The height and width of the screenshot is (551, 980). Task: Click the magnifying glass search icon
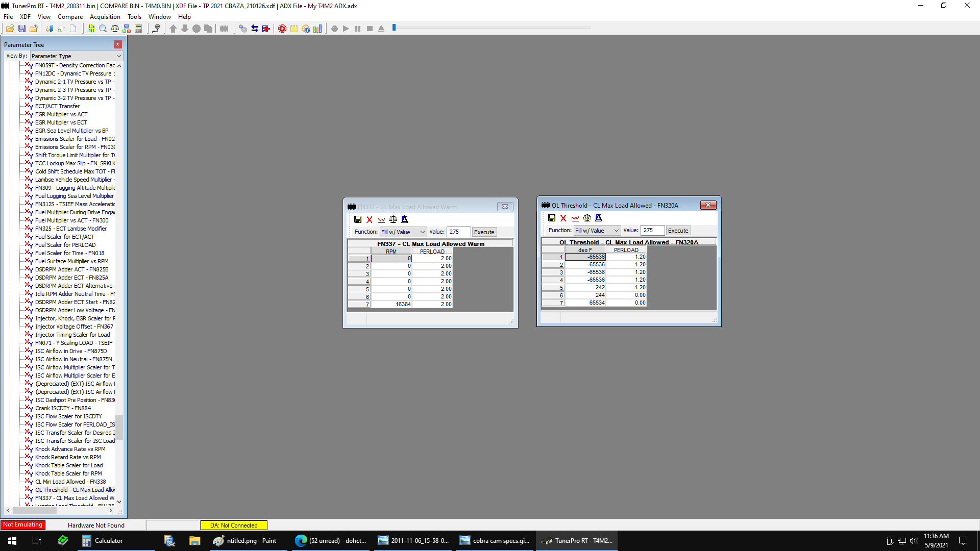pos(103,29)
